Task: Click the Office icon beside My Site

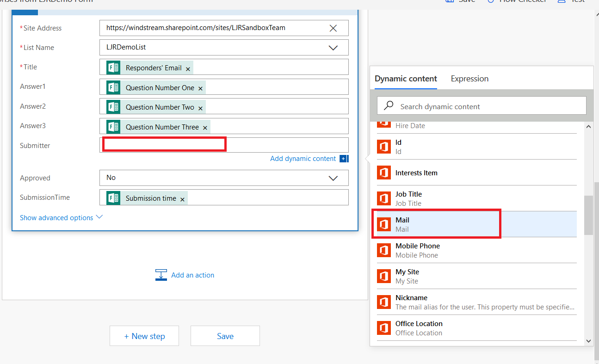Action: [384, 276]
